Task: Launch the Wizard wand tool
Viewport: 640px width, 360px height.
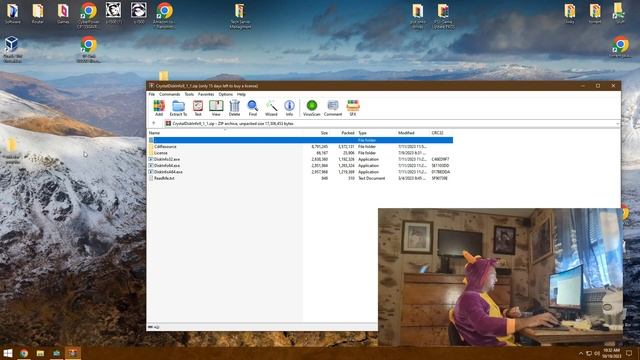Action: pyautogui.click(x=271, y=108)
